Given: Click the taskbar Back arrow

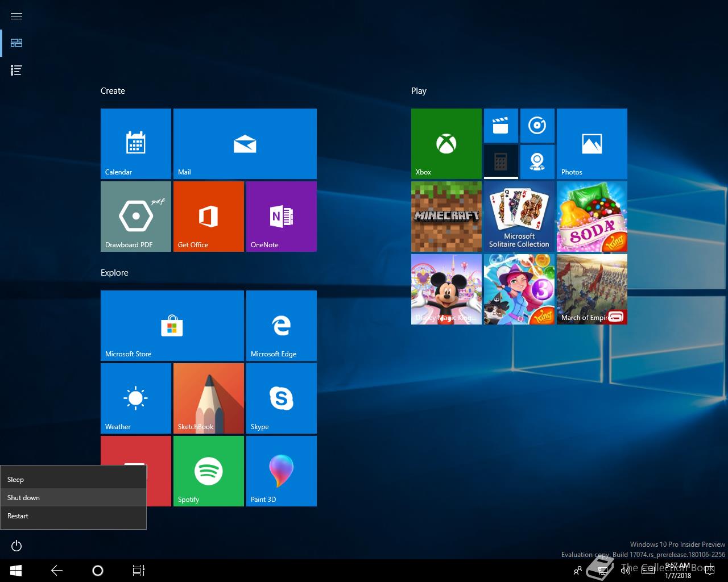Looking at the screenshot, I should coord(57,570).
